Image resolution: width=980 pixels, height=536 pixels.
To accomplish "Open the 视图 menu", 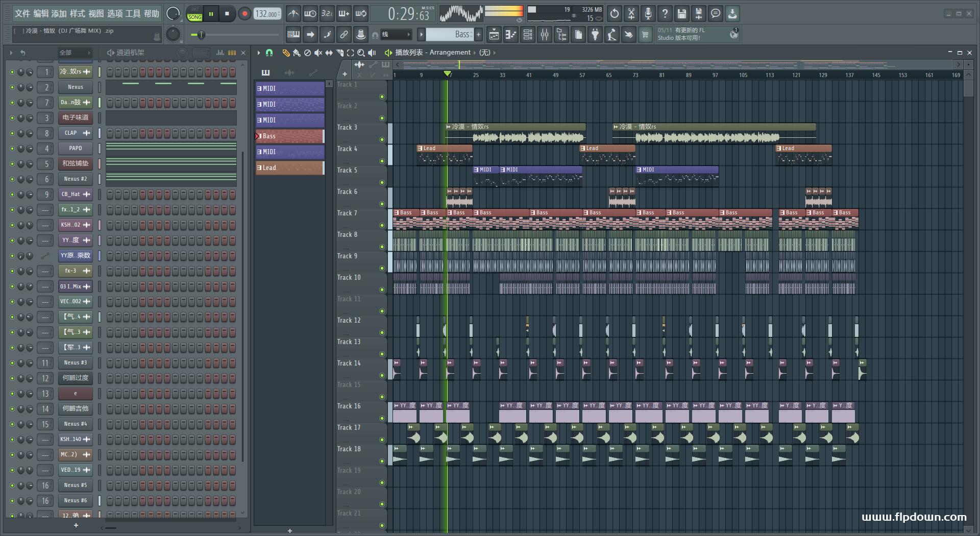I will click(96, 14).
